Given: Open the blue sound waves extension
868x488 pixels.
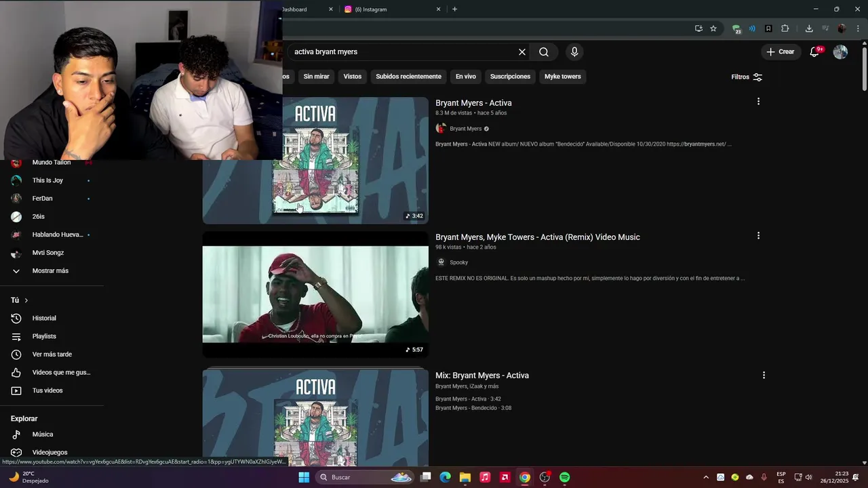Looking at the screenshot, I should point(752,28).
